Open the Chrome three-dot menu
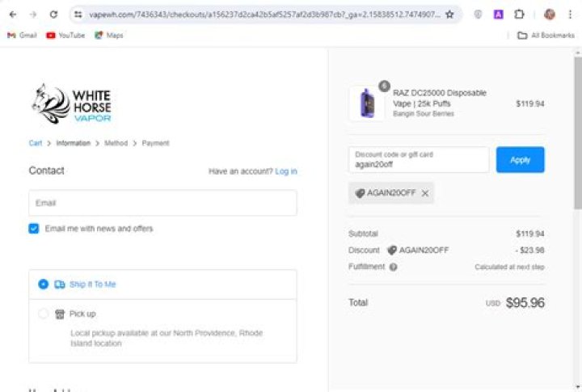The height and width of the screenshot is (392, 582). (571, 15)
